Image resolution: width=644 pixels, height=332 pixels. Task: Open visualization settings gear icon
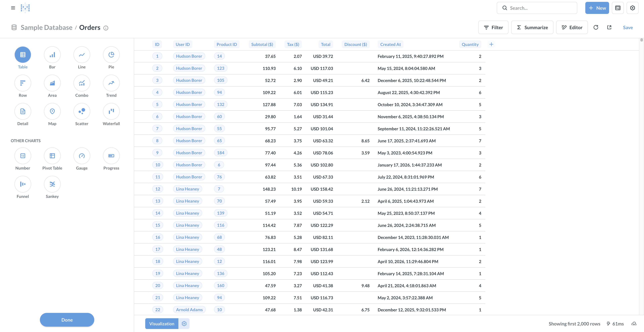click(184, 324)
